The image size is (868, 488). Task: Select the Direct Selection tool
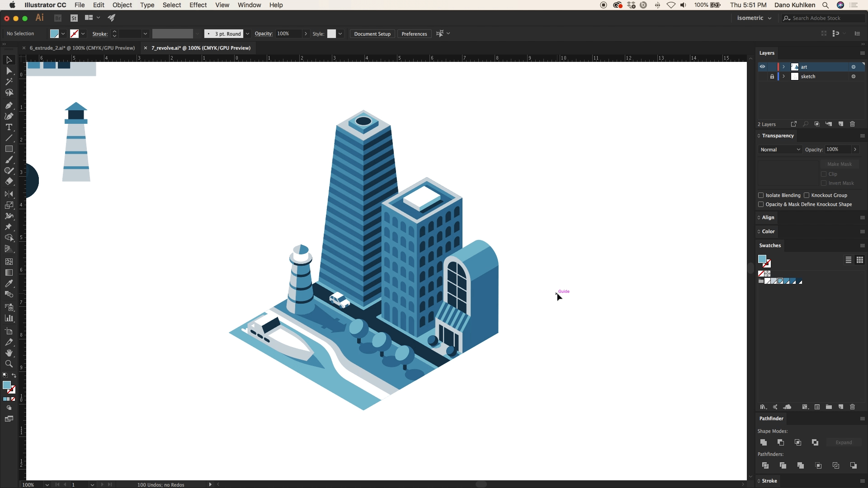9,71
